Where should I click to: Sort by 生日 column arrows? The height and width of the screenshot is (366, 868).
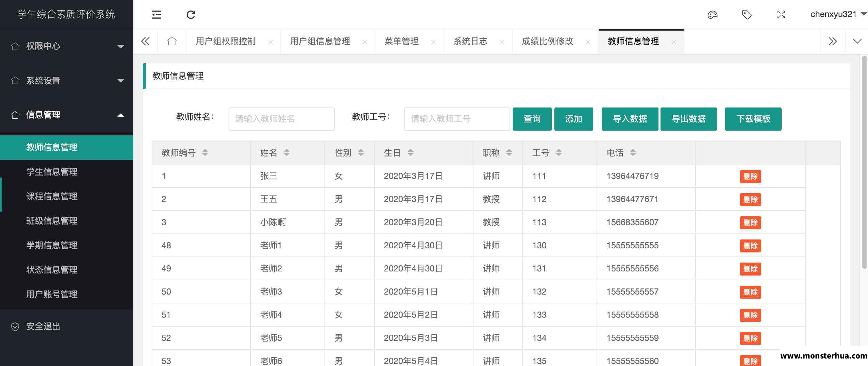click(x=410, y=152)
